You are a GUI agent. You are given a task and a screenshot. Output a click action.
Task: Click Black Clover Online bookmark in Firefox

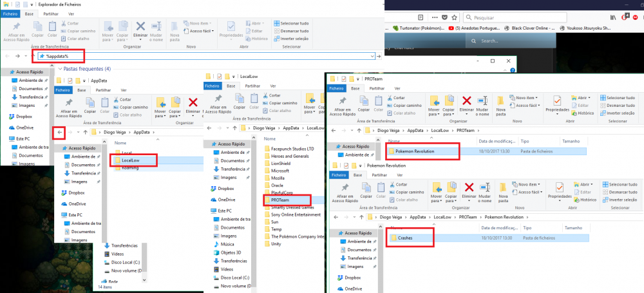[529, 28]
